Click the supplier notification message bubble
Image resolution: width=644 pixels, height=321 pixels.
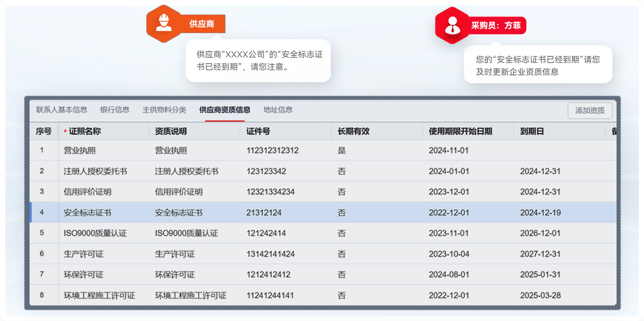click(258, 60)
